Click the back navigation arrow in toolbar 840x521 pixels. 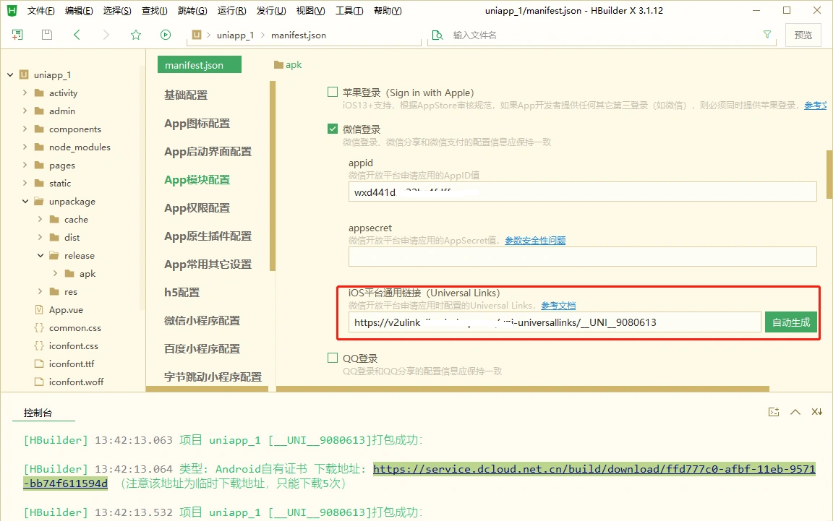[77, 35]
